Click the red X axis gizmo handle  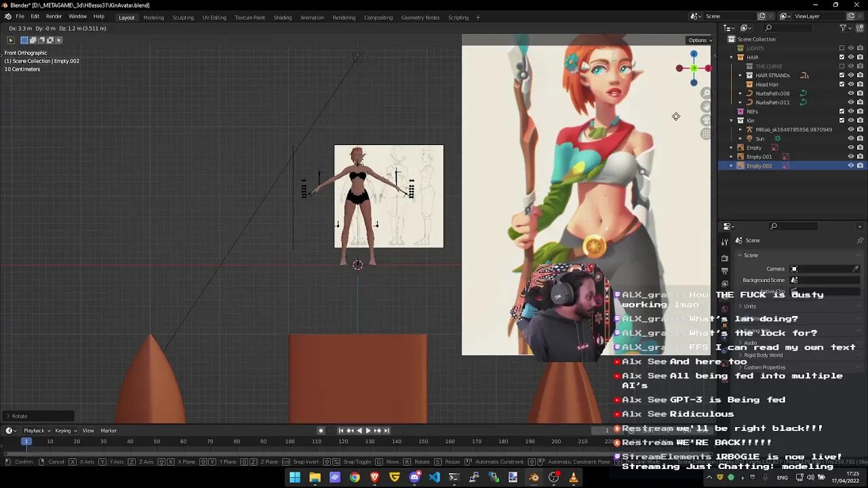(708, 68)
